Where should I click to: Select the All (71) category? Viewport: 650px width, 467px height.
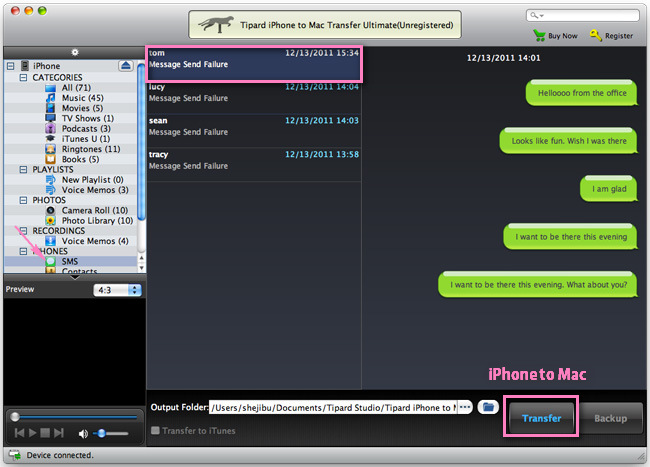(x=76, y=87)
